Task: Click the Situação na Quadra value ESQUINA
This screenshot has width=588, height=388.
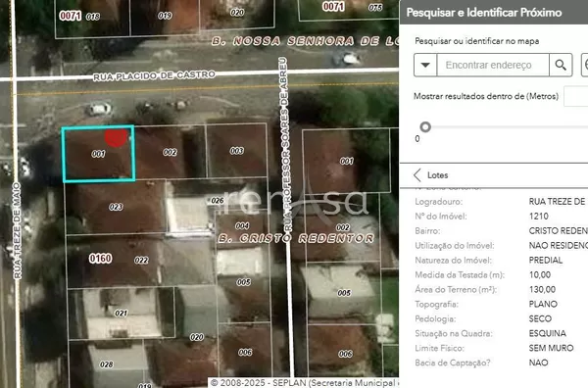Action: [548, 333]
